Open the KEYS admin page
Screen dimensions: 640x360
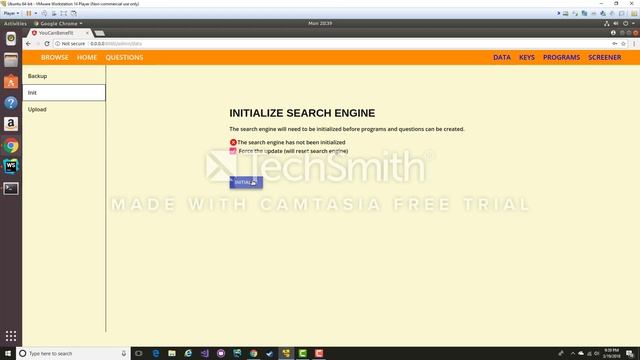[527, 58]
